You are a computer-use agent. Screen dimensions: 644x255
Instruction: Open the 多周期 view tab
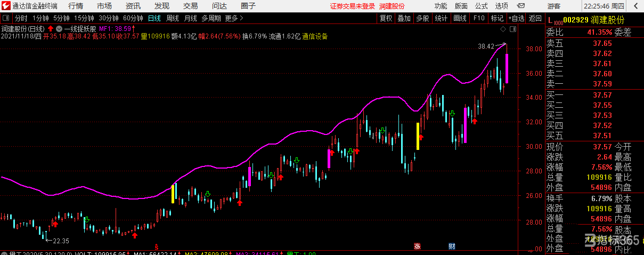coord(211,18)
